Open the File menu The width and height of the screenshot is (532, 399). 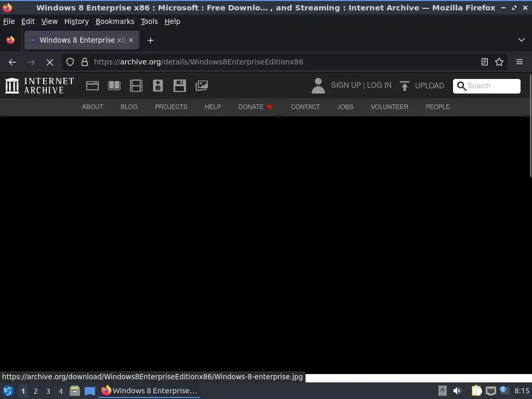pyautogui.click(x=9, y=21)
